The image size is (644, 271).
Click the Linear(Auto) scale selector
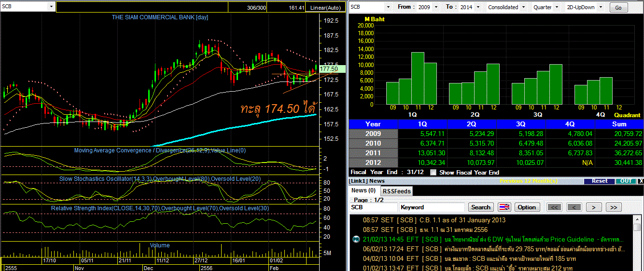325,8
